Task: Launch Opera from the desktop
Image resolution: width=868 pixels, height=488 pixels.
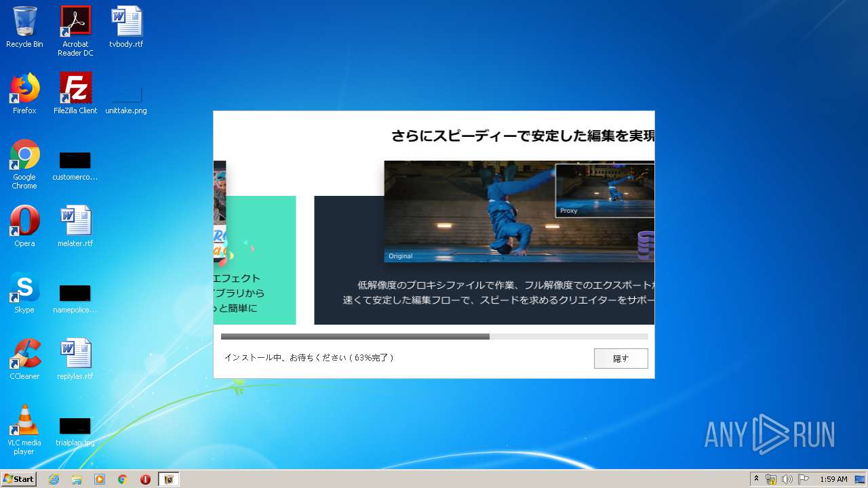Action: point(24,226)
